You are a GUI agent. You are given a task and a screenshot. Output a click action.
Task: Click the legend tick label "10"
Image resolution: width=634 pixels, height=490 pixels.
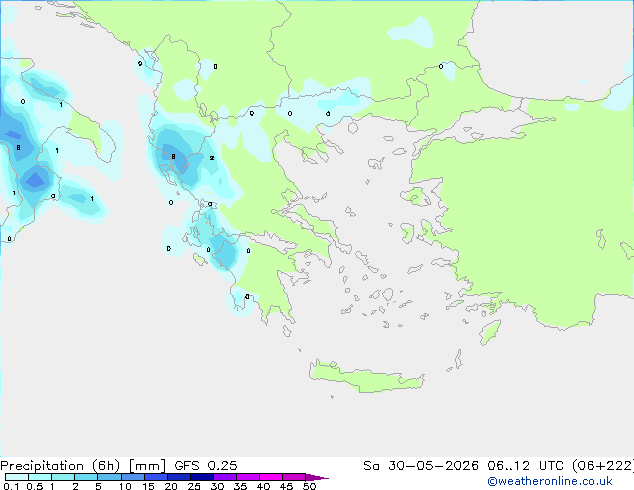125,486
